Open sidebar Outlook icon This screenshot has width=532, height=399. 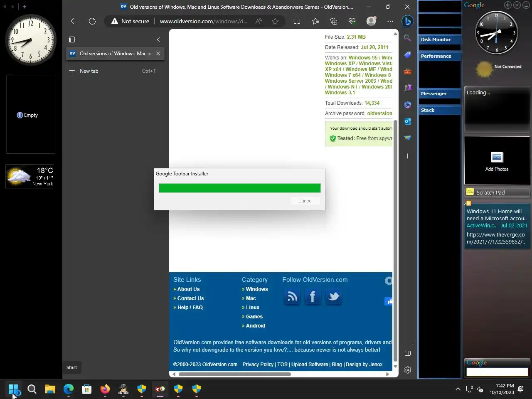(x=408, y=121)
